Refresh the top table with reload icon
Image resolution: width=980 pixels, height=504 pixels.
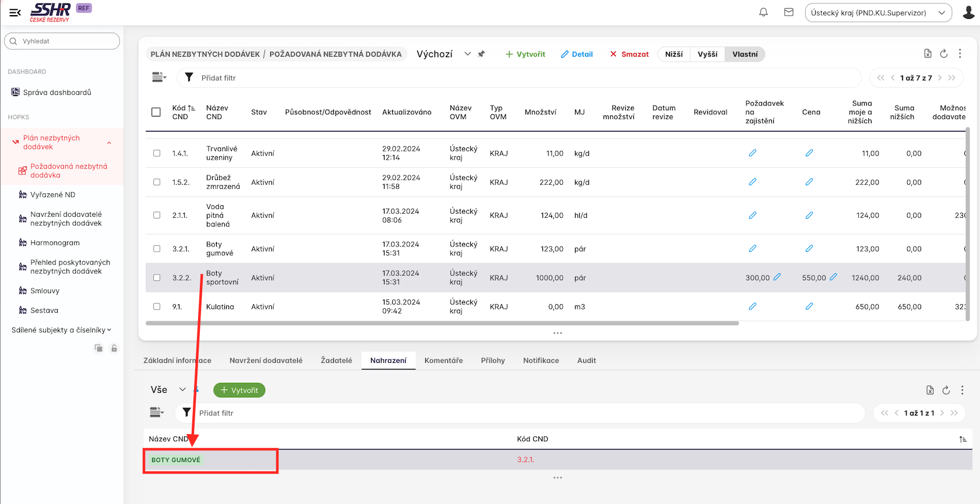(x=944, y=54)
